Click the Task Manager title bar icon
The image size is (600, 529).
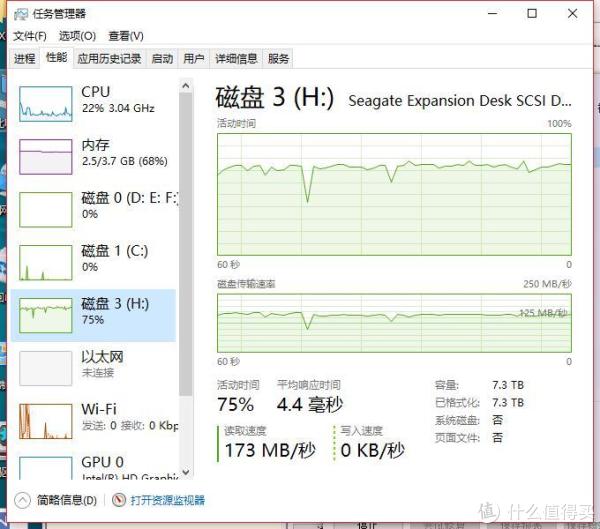(21, 14)
